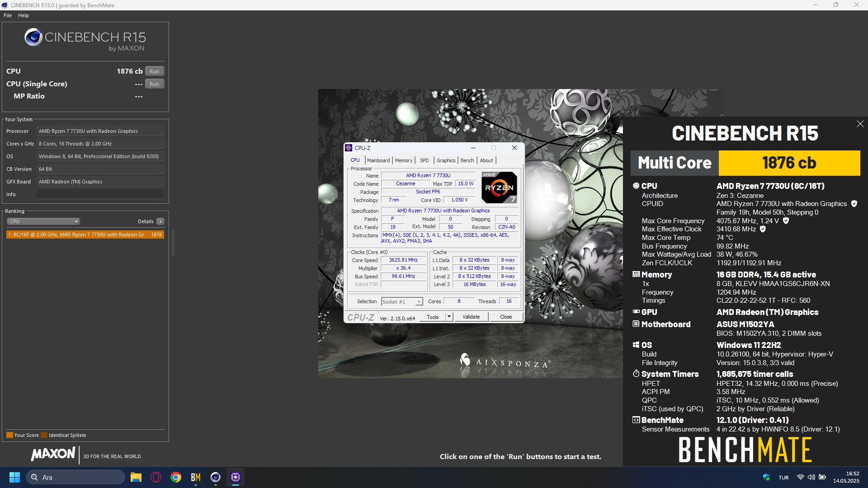This screenshot has height=488, width=868.
Task: Click the ASUS M1502YA motherboard entry
Action: [745, 324]
